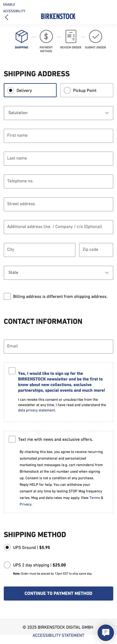The height and width of the screenshot is (644, 117).
Task: Click the Submit Order checkmark icon
Action: click(x=95, y=36)
